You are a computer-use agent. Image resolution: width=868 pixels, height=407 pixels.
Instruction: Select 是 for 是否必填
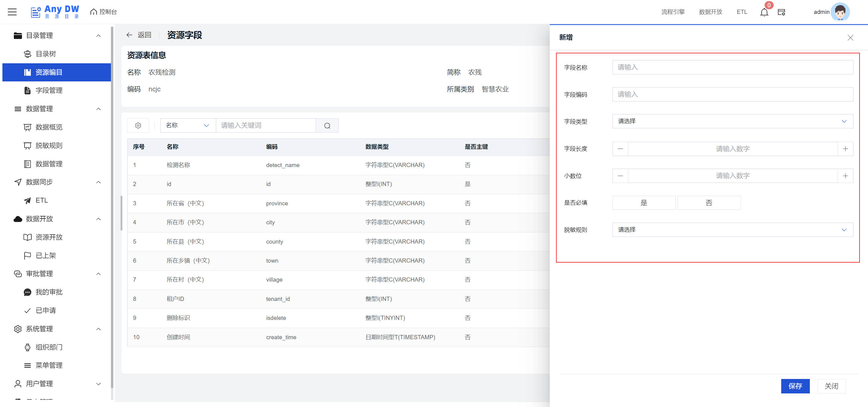tap(643, 203)
